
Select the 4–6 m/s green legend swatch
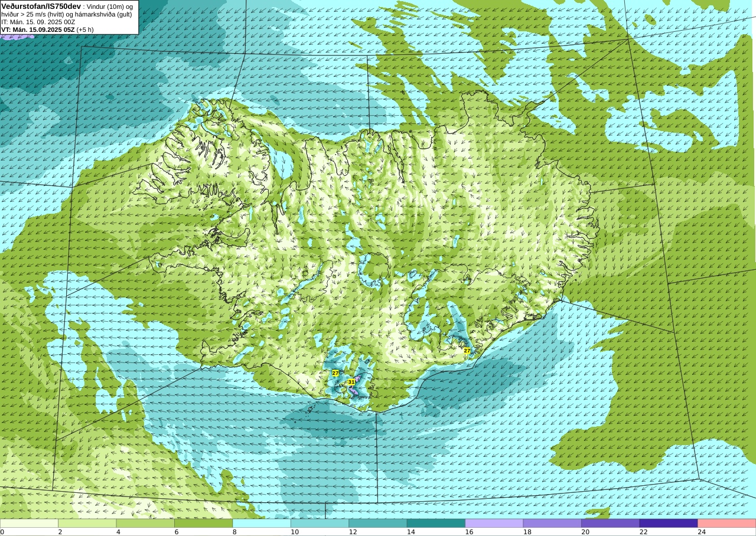145,523
